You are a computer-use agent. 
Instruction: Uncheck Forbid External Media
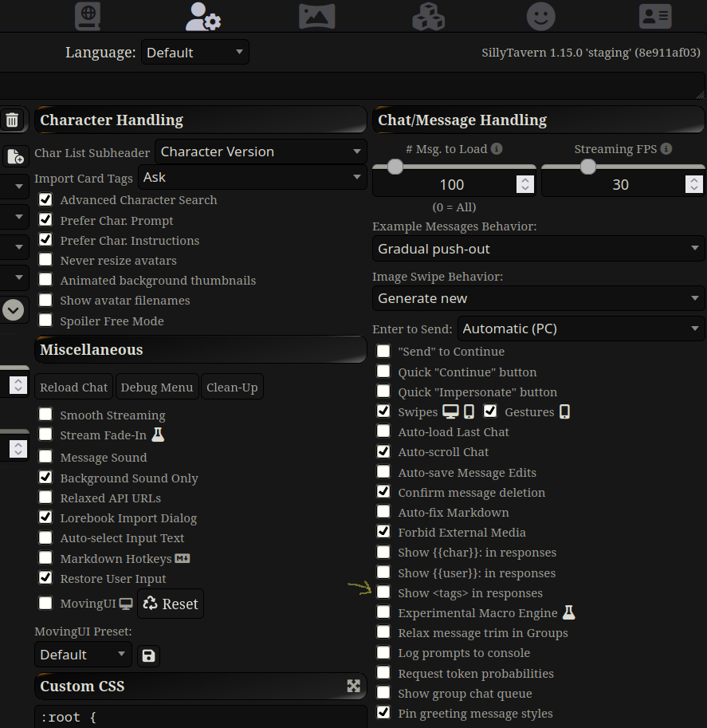click(383, 531)
